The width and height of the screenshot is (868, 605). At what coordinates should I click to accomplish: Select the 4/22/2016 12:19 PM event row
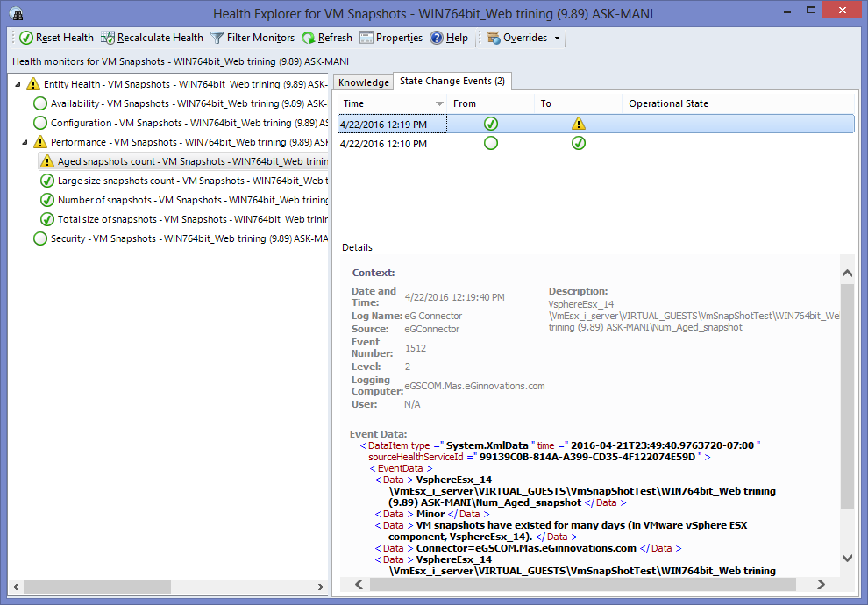(x=595, y=124)
